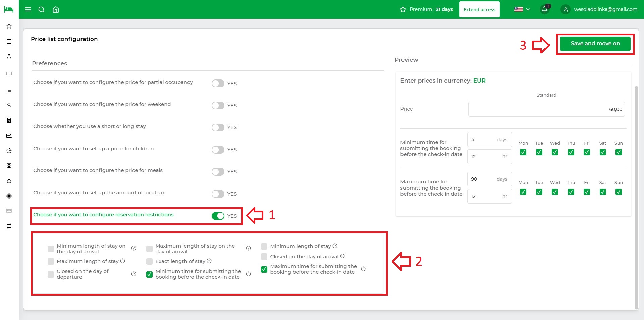
Task: Open the list icon in sidebar
Action: click(x=9, y=90)
